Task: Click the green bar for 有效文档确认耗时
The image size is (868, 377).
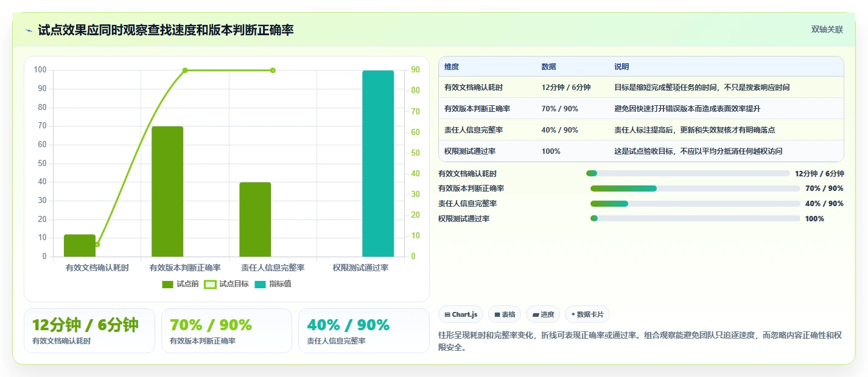Action: pyautogui.click(x=80, y=246)
